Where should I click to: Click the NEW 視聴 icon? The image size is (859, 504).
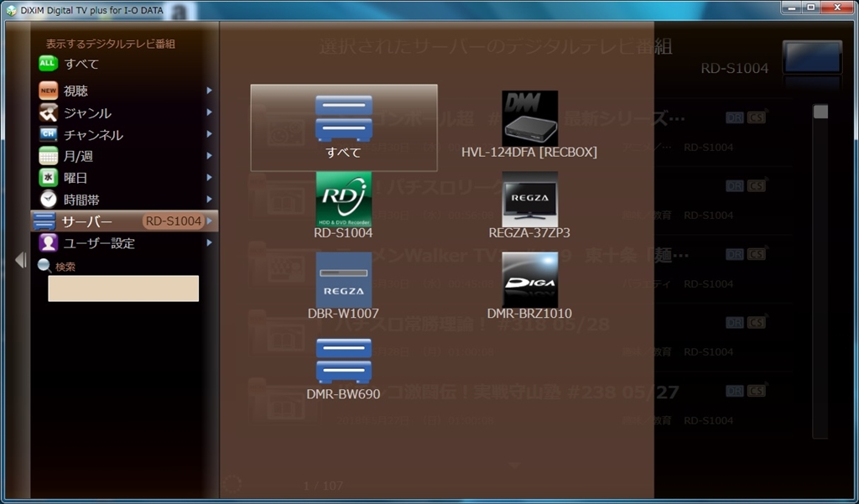pyautogui.click(x=48, y=91)
